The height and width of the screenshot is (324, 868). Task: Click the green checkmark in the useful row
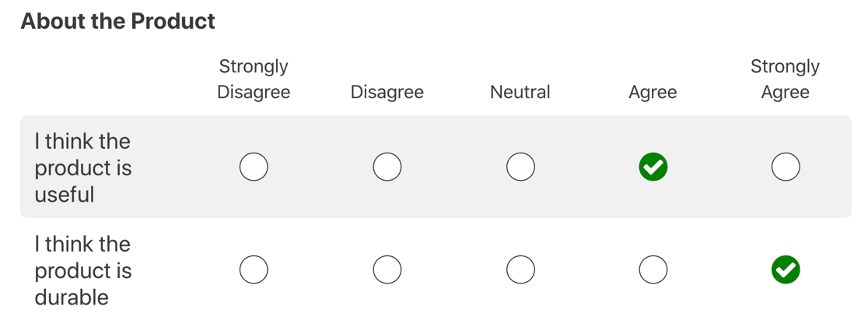(x=653, y=167)
